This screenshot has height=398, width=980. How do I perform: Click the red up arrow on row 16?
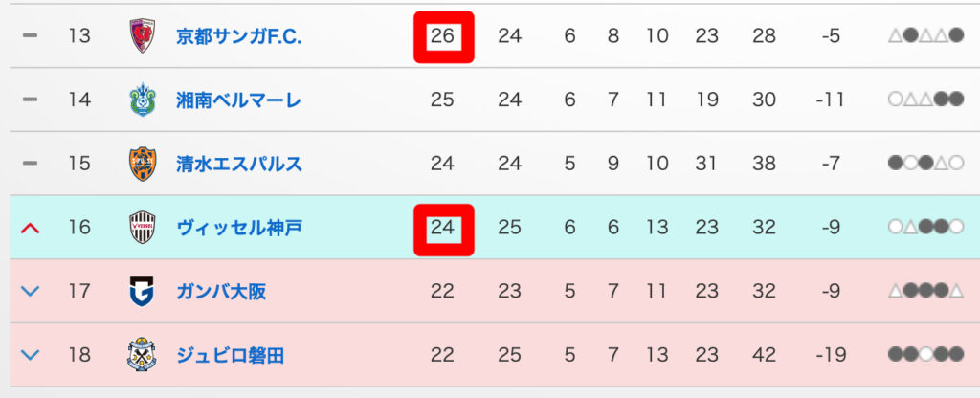click(x=30, y=228)
